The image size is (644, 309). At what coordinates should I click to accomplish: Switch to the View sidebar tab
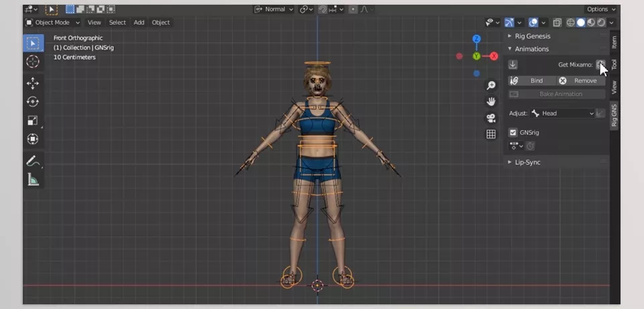coord(614,87)
